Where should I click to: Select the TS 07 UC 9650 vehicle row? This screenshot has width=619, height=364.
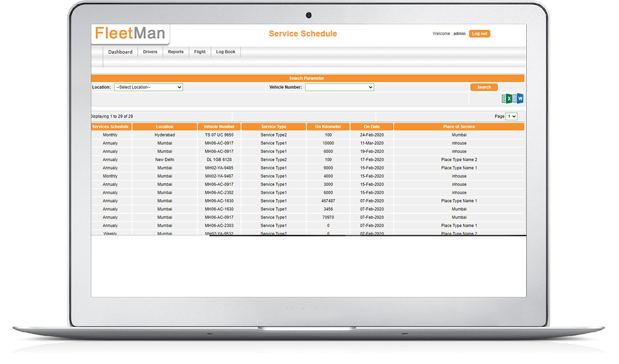tap(219, 135)
